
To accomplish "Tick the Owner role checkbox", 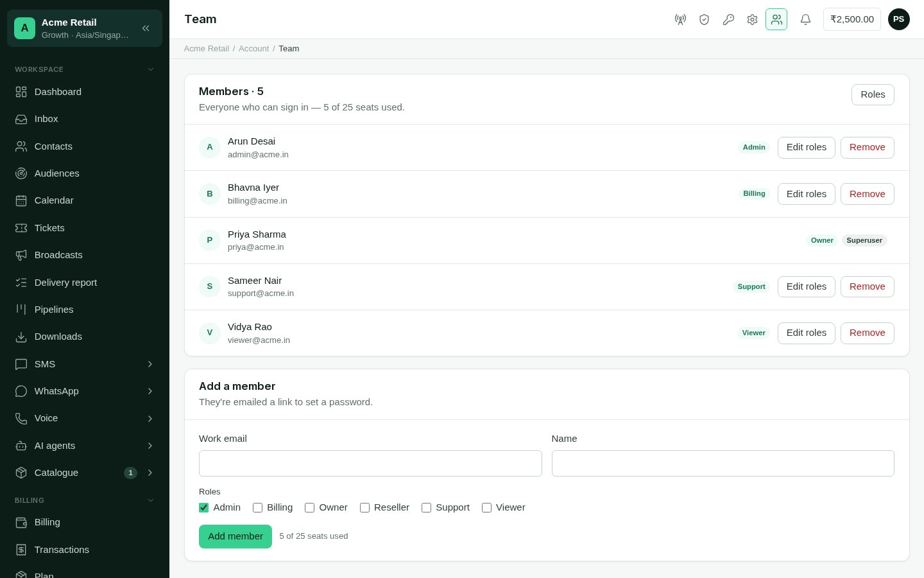I will (310, 507).
